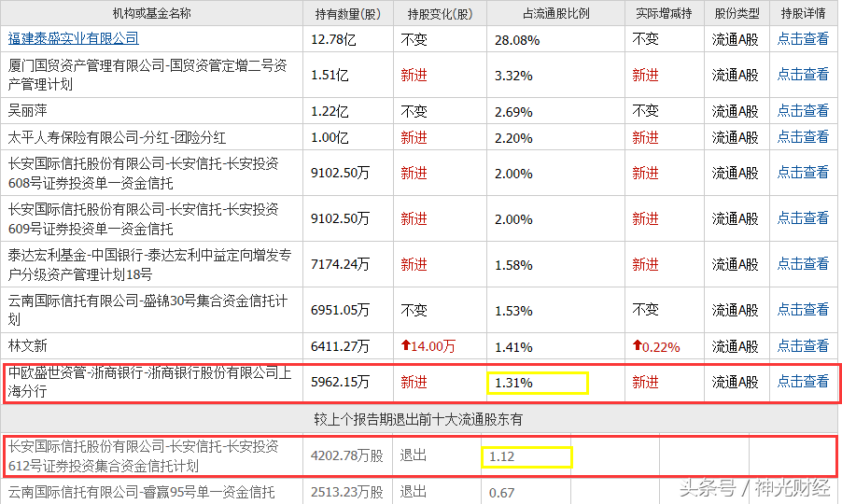Select the 6411.27万 holding amount cell

pyautogui.click(x=341, y=347)
